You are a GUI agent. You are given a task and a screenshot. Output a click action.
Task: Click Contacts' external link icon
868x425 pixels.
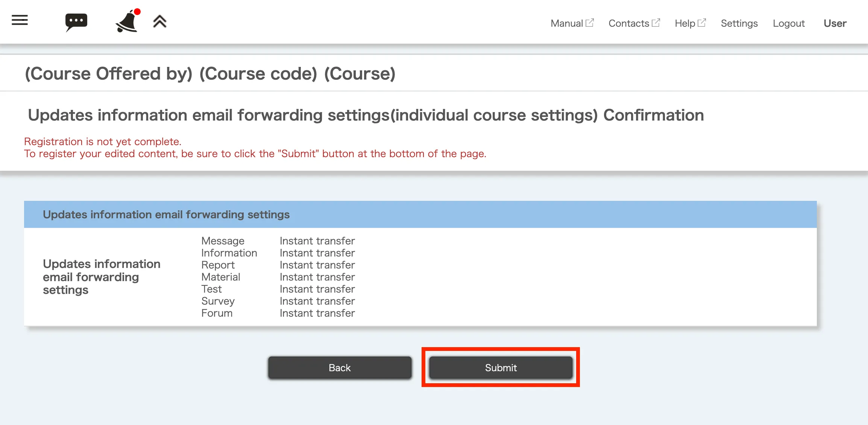pyautogui.click(x=656, y=23)
